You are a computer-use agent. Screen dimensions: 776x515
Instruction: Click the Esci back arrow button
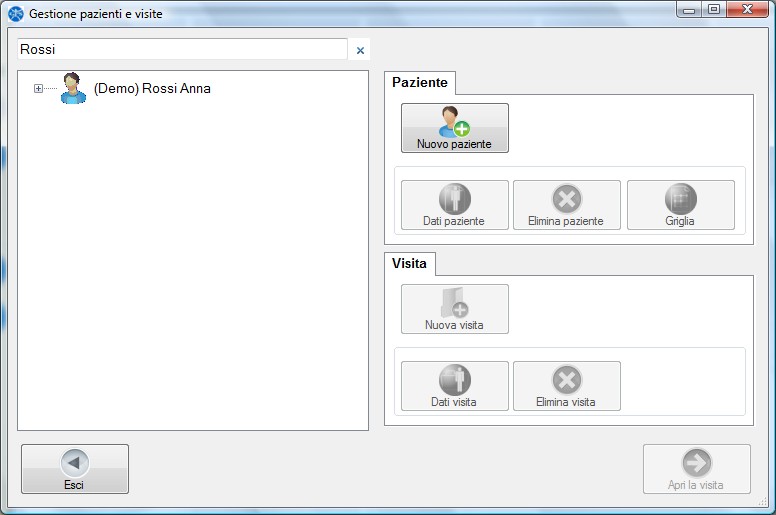tap(75, 463)
